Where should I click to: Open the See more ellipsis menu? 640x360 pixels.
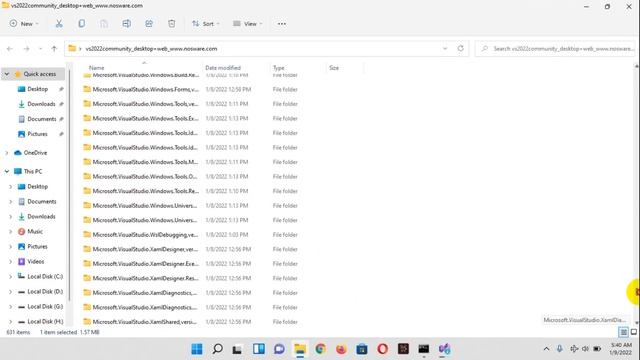pyautogui.click(x=282, y=24)
